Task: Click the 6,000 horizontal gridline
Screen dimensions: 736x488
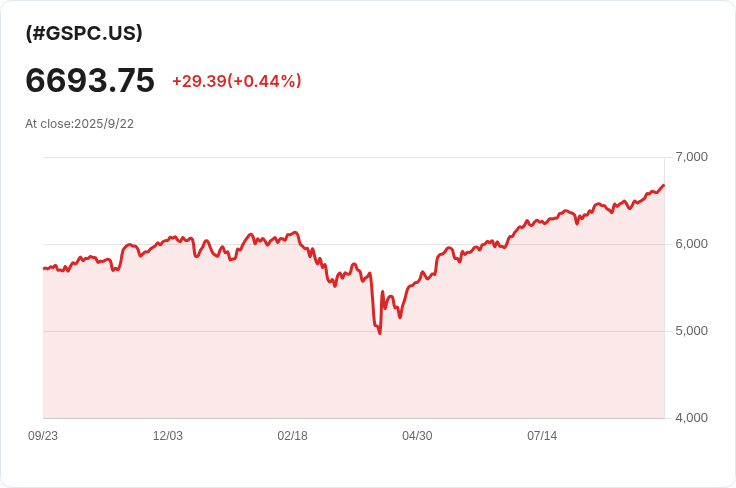Action: 354,244
